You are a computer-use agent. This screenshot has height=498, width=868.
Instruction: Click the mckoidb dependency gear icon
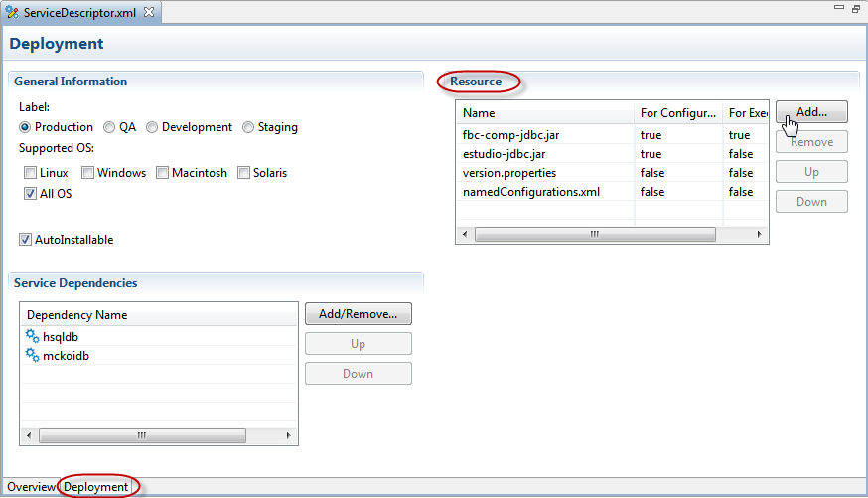coord(32,356)
